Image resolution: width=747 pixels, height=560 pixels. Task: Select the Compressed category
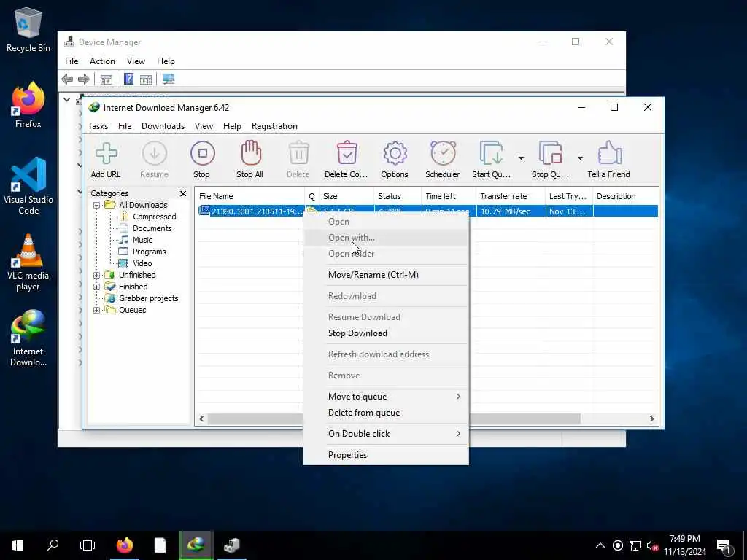coord(155,217)
